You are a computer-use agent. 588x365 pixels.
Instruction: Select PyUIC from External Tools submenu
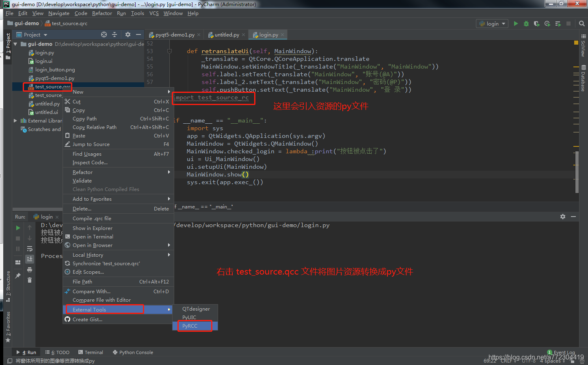tap(195, 318)
